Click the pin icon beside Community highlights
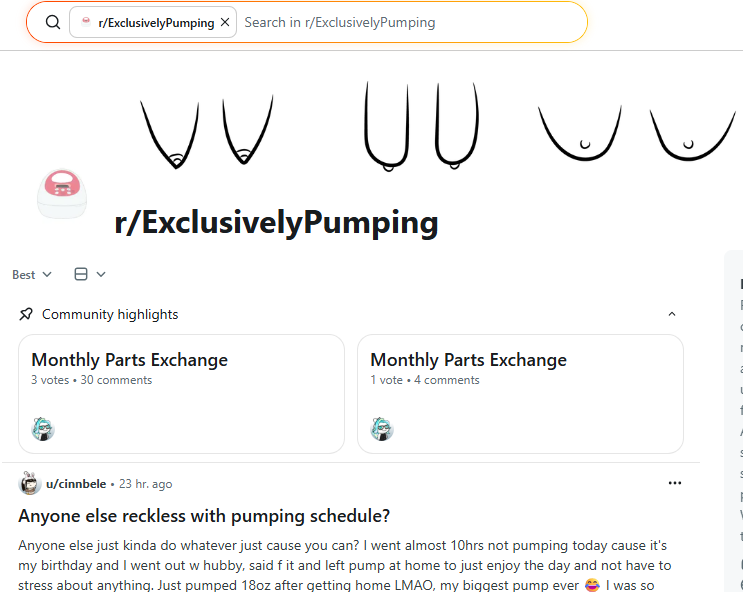 pyautogui.click(x=26, y=314)
